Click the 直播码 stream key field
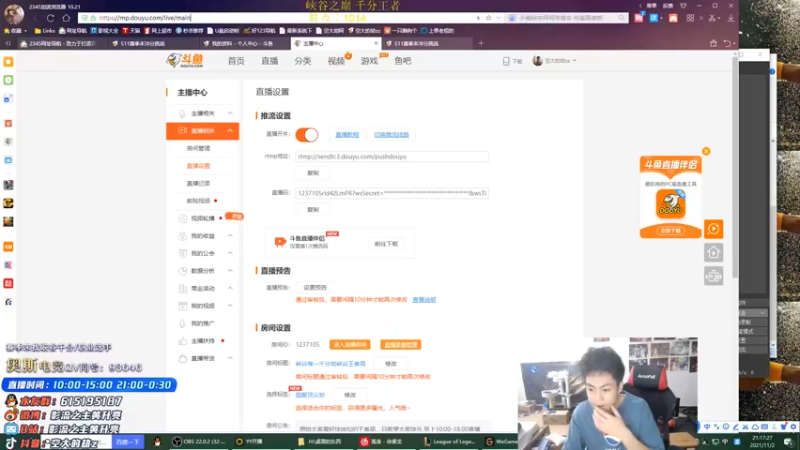Screen dimensions: 800x450 [392, 193]
